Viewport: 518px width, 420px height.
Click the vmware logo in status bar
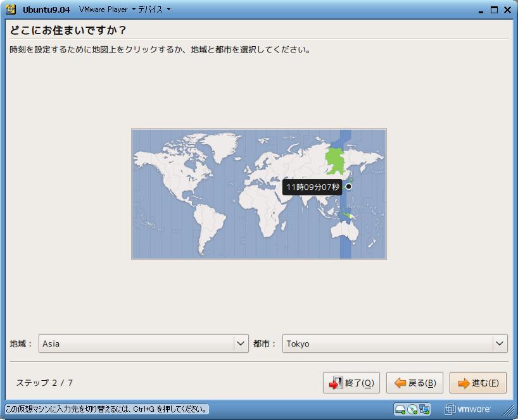[x=467, y=409]
